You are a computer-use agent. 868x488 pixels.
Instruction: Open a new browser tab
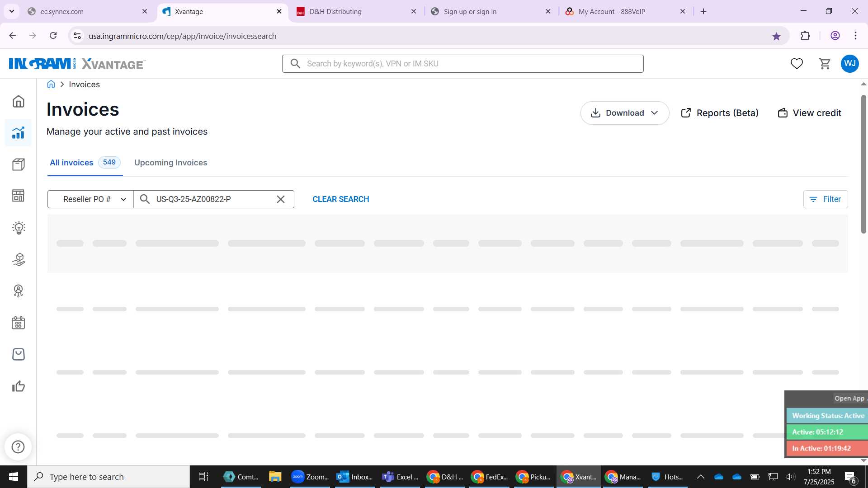pyautogui.click(x=703, y=11)
